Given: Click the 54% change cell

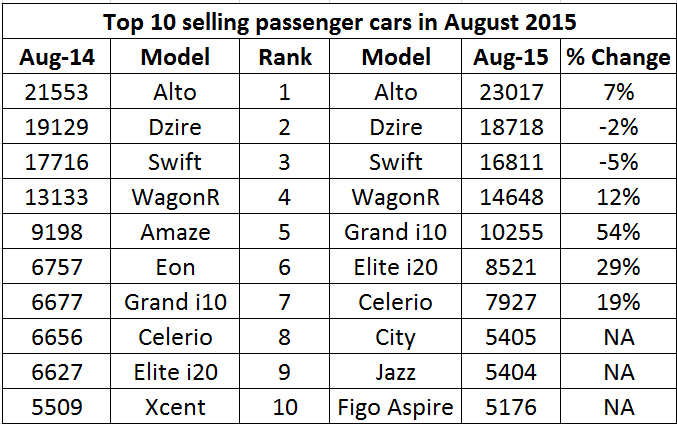Looking at the screenshot, I should click(x=617, y=232).
